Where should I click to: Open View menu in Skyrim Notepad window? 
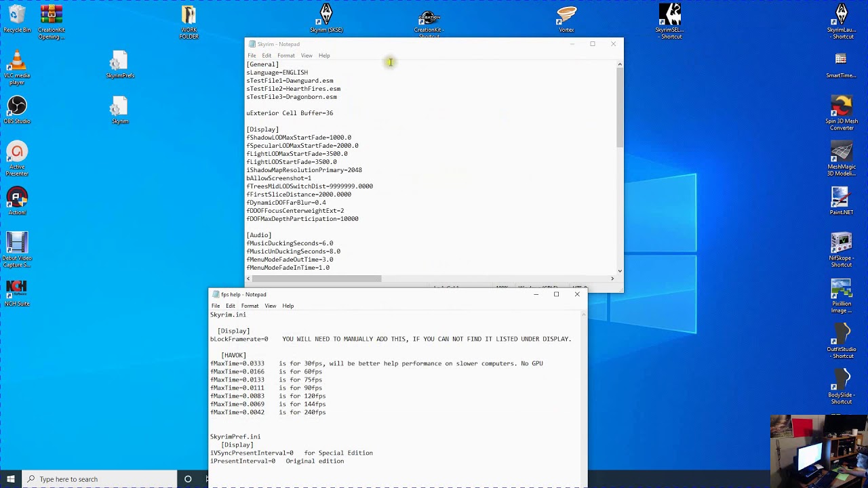(x=307, y=56)
